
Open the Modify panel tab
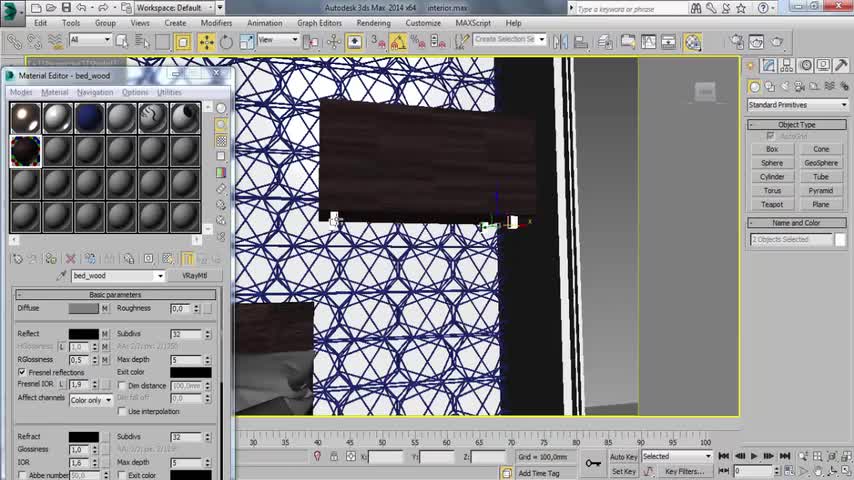pyautogui.click(x=768, y=66)
